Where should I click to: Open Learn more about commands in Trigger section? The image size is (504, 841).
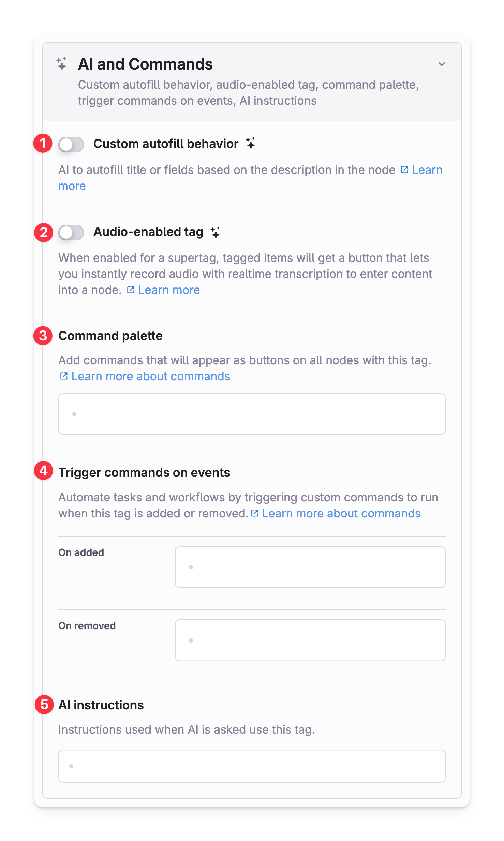click(x=341, y=513)
